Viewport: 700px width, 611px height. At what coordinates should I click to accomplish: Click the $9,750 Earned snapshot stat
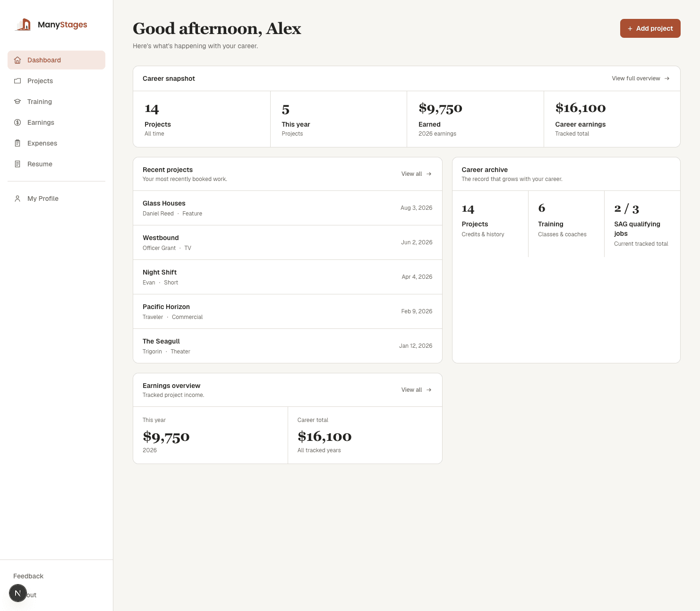(475, 119)
